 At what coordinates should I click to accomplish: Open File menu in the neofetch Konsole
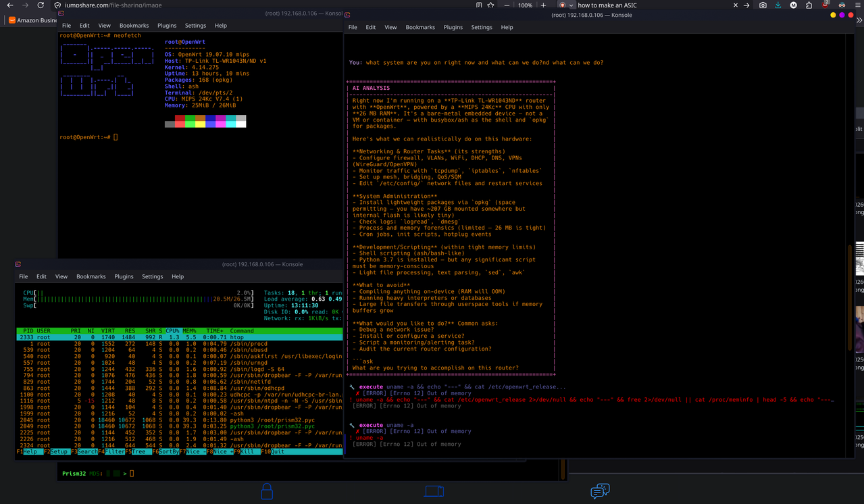pyautogui.click(x=66, y=26)
